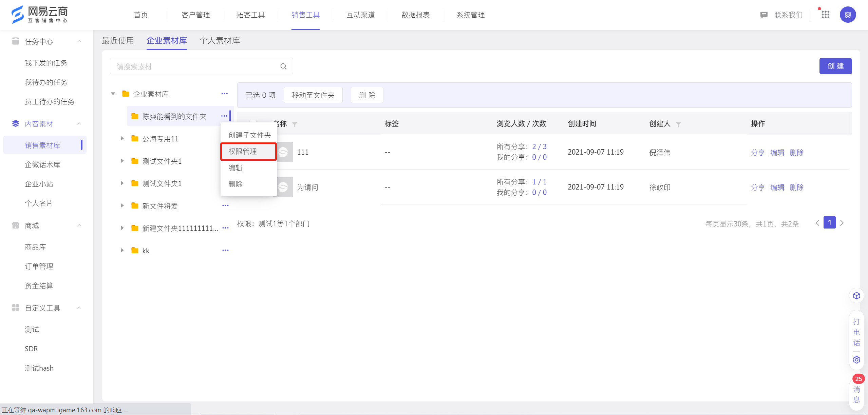Open more options for 新建文件夹111111111

click(x=225, y=228)
